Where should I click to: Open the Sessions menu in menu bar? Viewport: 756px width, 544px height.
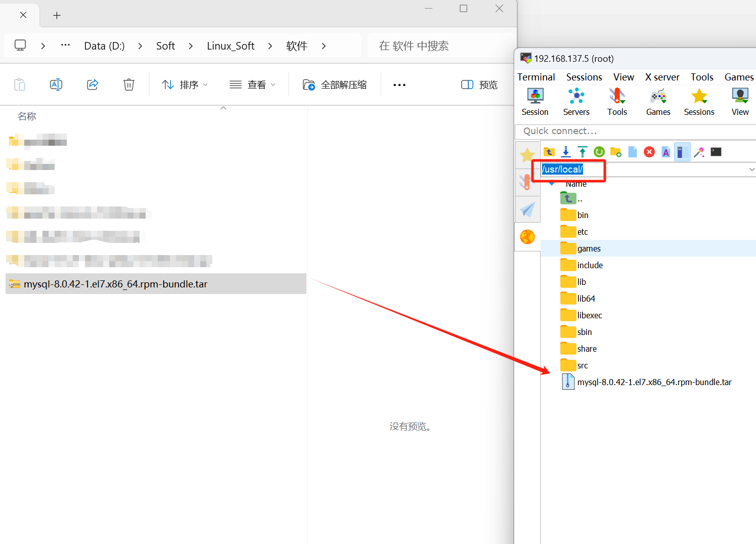pyautogui.click(x=584, y=77)
